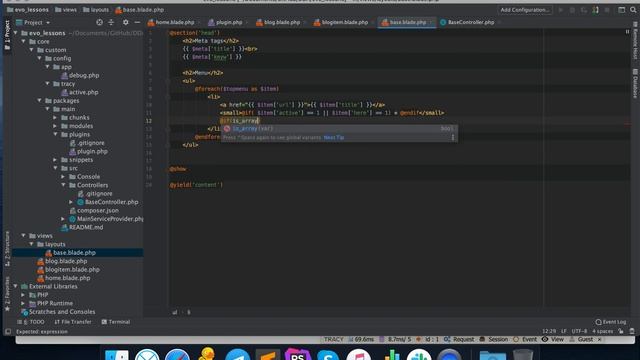The image size is (640, 360).
Task: Click the Tracy bar View eye panel
Action: point(552,340)
